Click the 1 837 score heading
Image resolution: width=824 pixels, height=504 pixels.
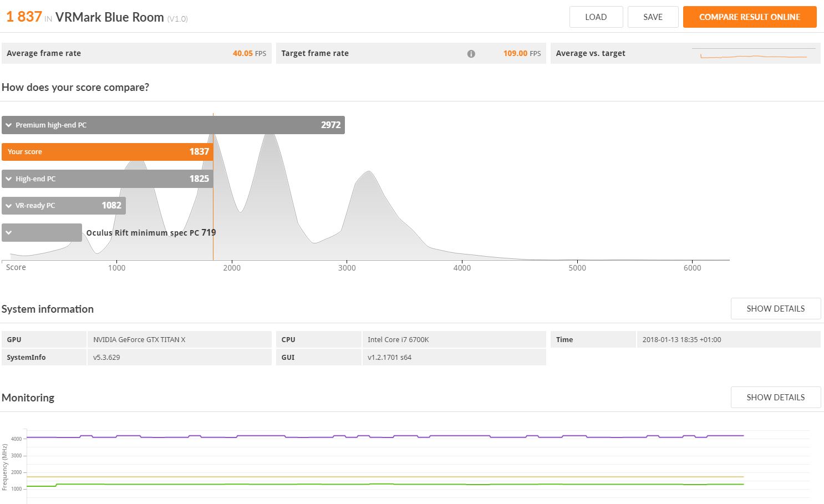(x=24, y=17)
